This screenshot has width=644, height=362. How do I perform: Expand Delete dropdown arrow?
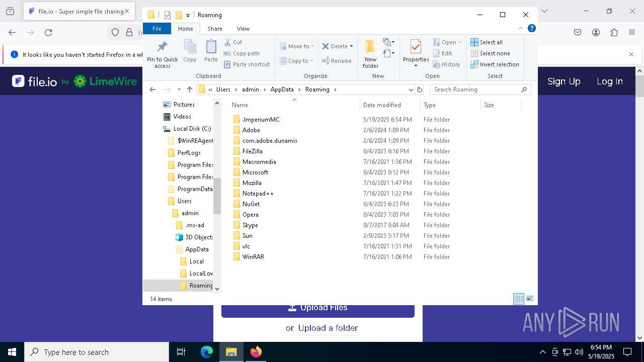click(351, 46)
